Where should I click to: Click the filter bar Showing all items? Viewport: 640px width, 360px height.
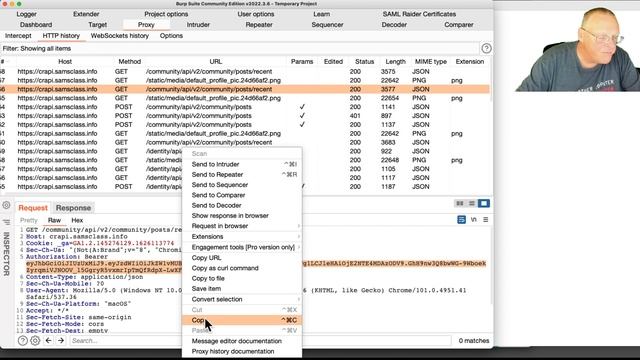click(240, 49)
